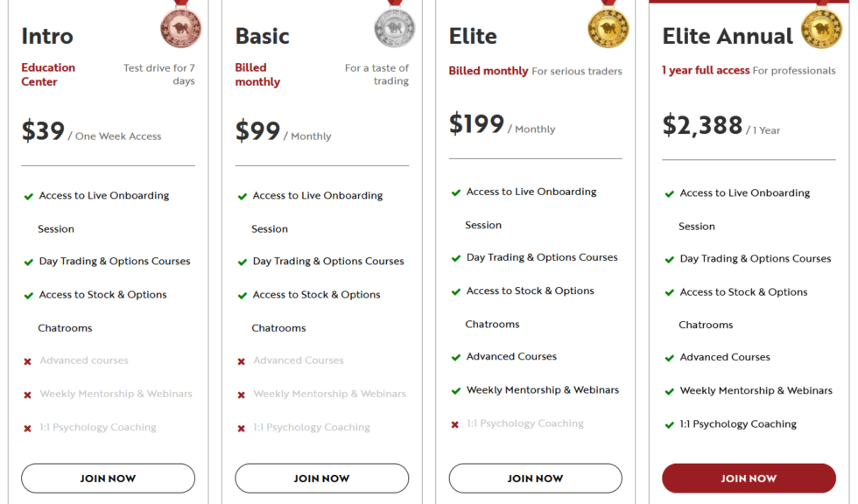
Task: Click green check beside Basic Live Onboarding
Action: click(242, 196)
